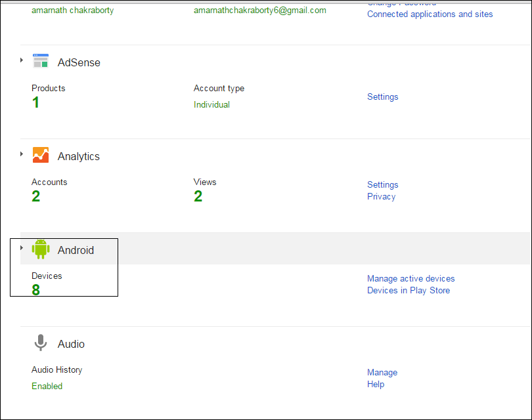Open Analytics Privacy link
532x420 pixels.
pyautogui.click(x=382, y=197)
